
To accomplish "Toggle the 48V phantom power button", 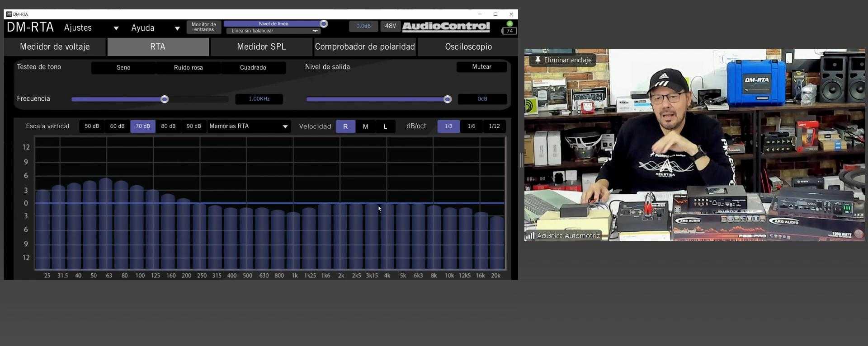I will point(390,26).
